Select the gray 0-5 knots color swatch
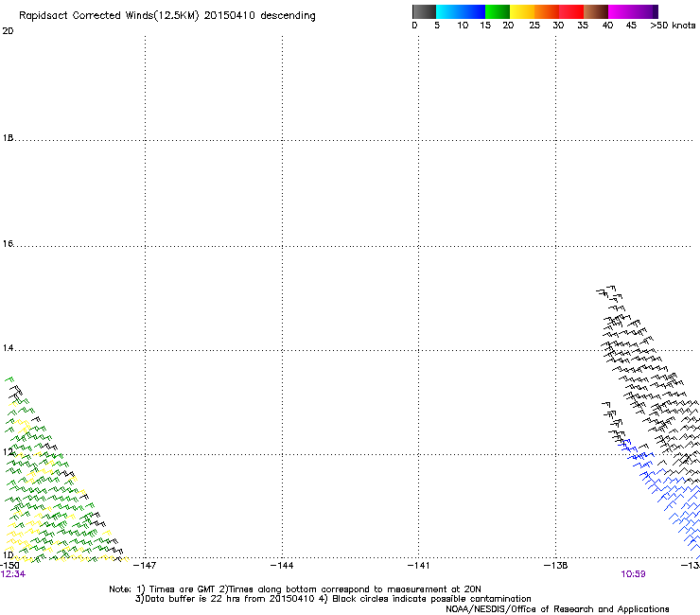The height and width of the screenshot is (615, 700). pos(424,11)
